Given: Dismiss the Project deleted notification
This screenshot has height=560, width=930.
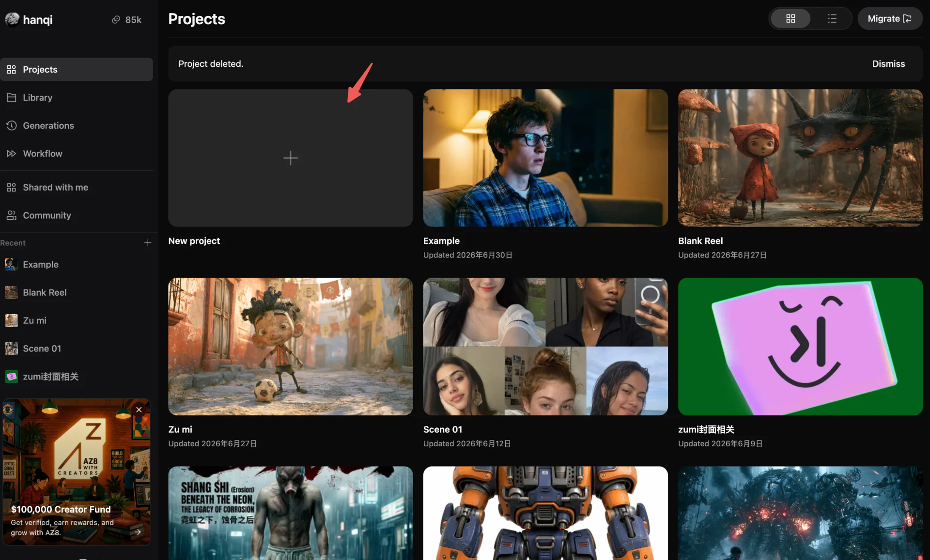Looking at the screenshot, I should click(888, 64).
